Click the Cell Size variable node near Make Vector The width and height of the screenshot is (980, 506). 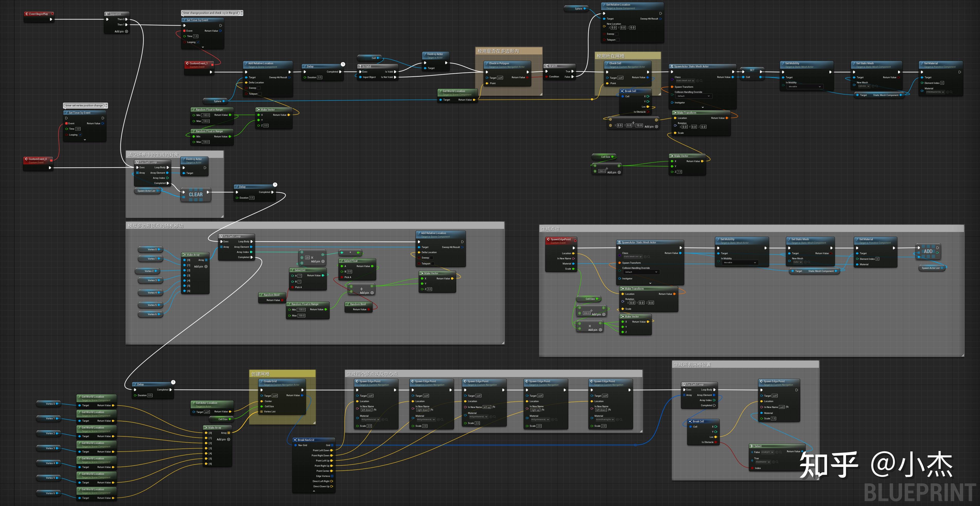(605, 157)
